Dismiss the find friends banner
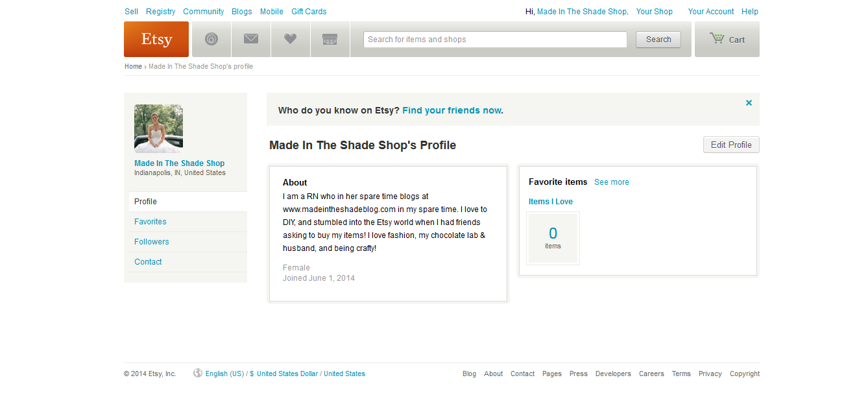 click(x=749, y=102)
